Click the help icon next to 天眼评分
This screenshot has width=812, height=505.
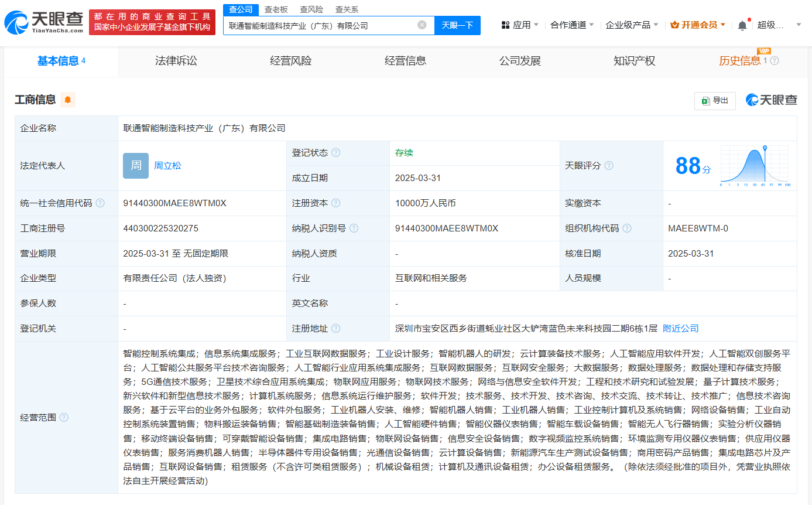[x=609, y=166]
